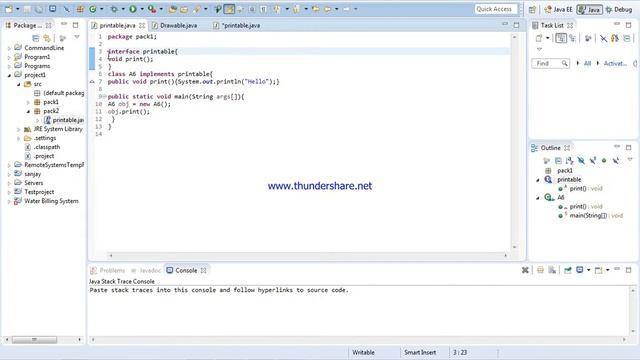The height and width of the screenshot is (360, 640).
Task: Open Package Explorer view menu triangle
Action: (77, 38)
